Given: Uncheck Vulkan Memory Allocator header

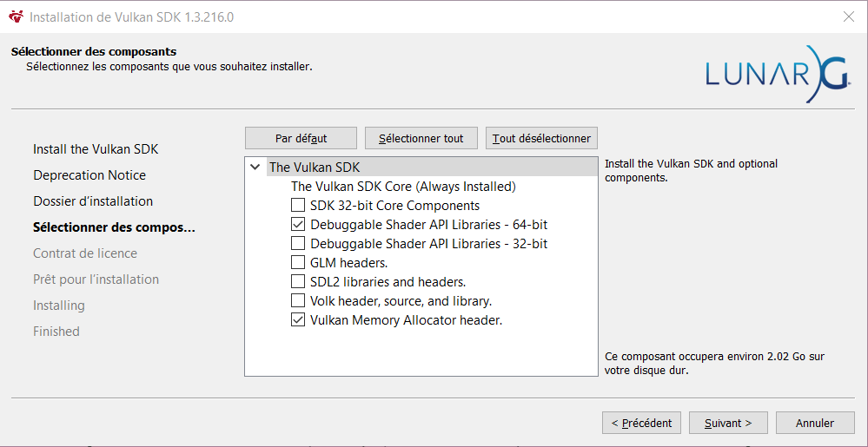Looking at the screenshot, I should (x=298, y=319).
